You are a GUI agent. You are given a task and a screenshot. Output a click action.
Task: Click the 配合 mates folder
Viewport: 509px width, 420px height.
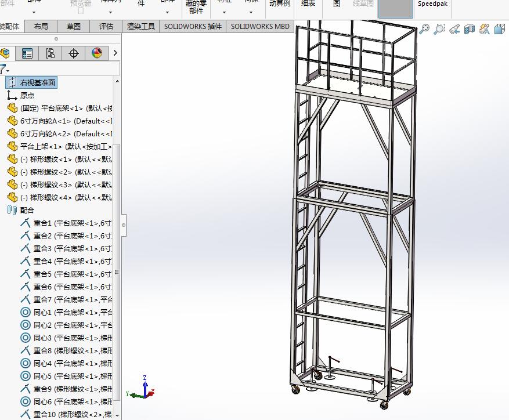(21, 210)
